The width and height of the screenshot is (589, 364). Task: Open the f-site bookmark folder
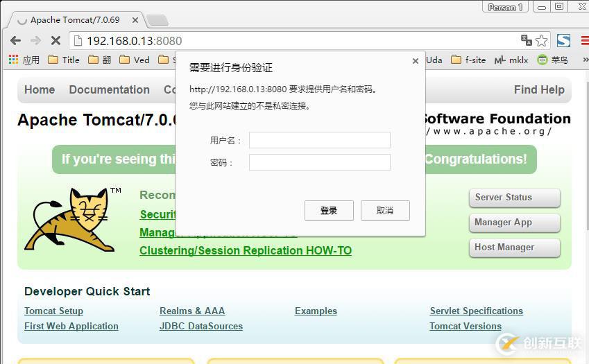468,60
